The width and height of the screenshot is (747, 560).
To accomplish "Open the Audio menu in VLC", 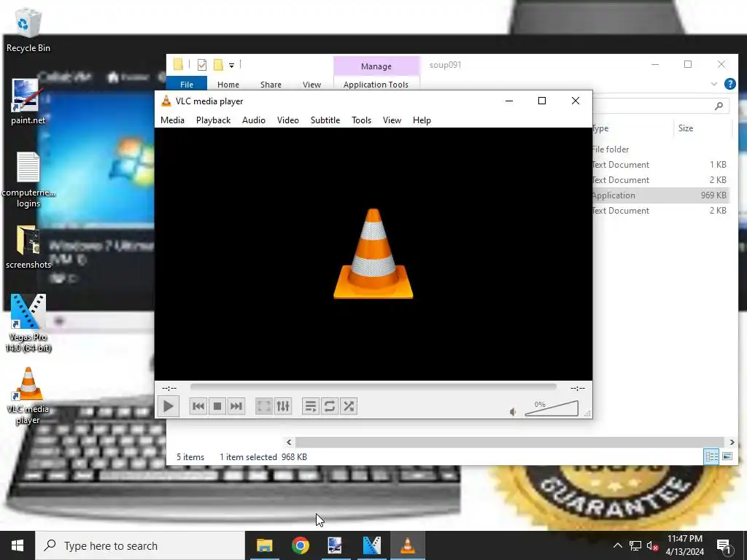I will pos(254,120).
